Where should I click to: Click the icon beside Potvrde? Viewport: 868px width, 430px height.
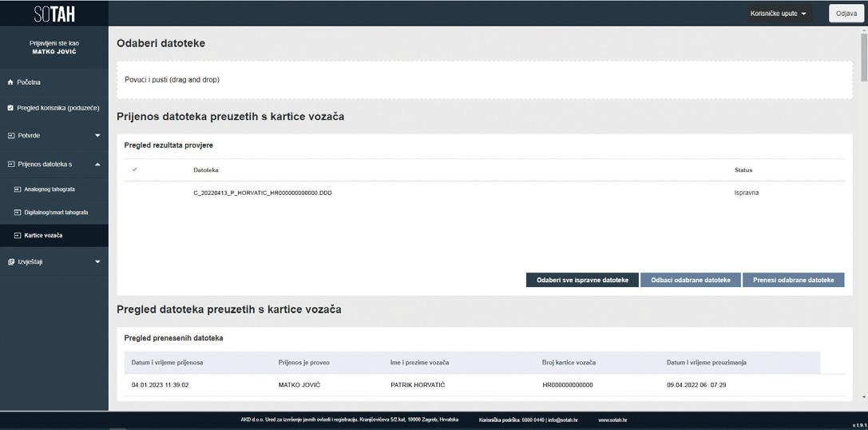10,135
